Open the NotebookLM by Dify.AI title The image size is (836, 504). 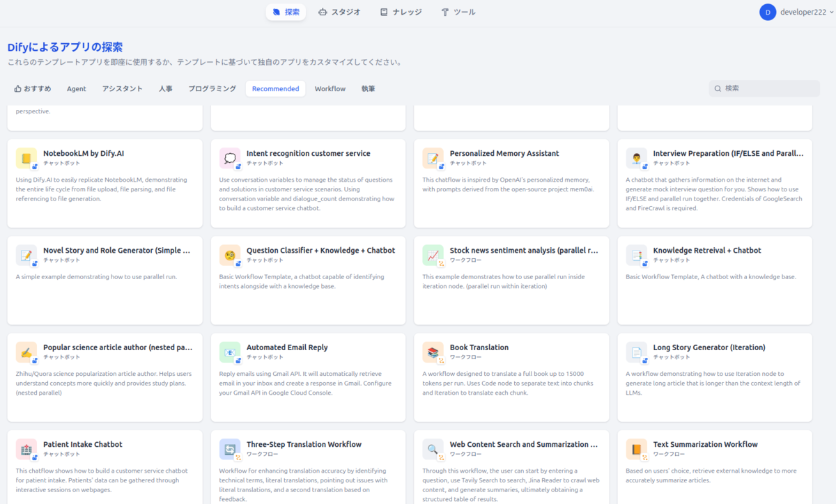coord(84,153)
